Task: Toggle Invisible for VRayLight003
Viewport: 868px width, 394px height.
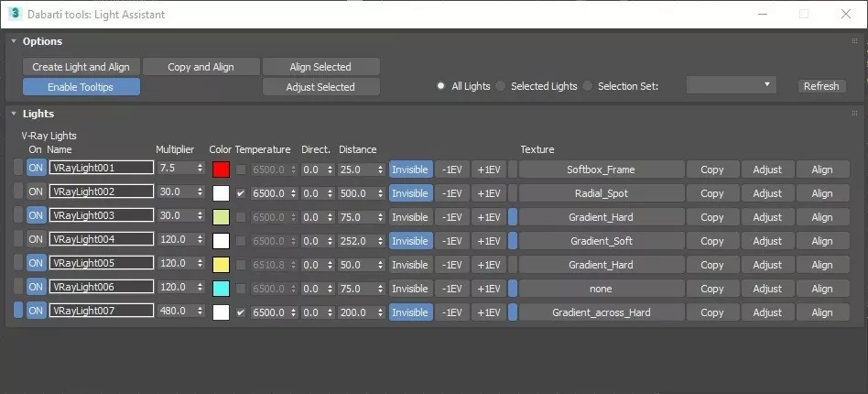Action: [409, 217]
